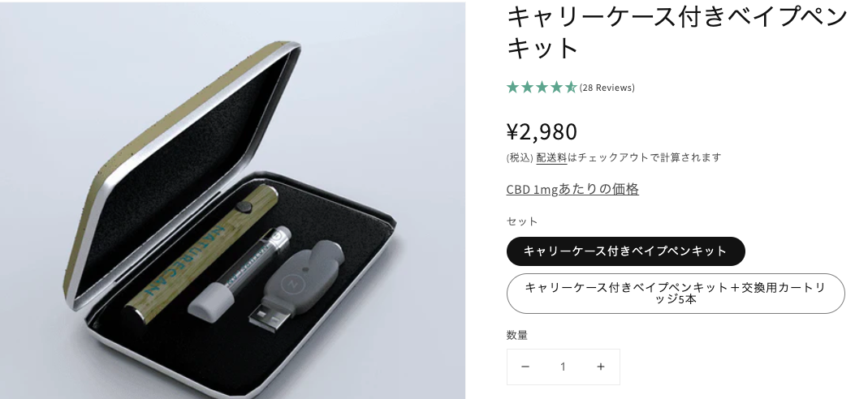Click the third rating star
This screenshot has height=399, width=868.
tap(542, 88)
